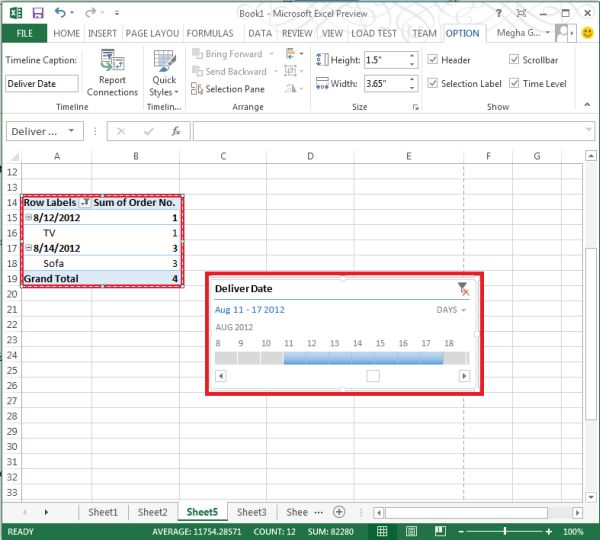Expand the Name Box dropdown
The image size is (600, 540).
coord(71,131)
